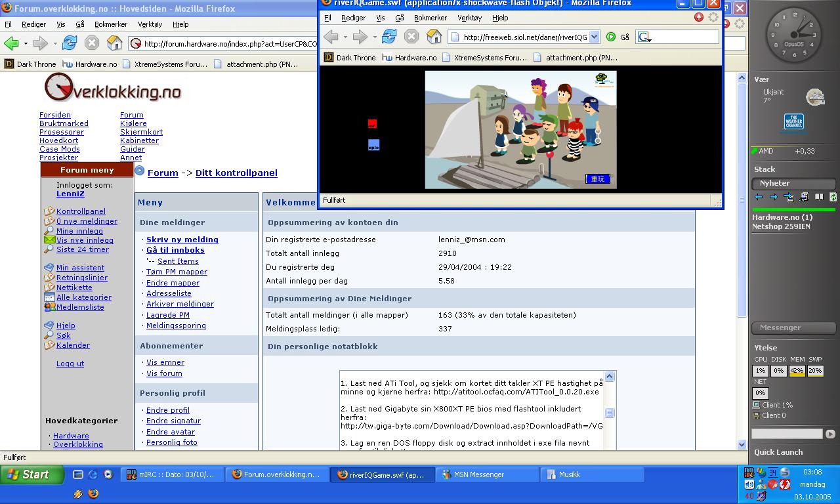
Task: Open 'Gå til innboks' link
Action: 175,250
